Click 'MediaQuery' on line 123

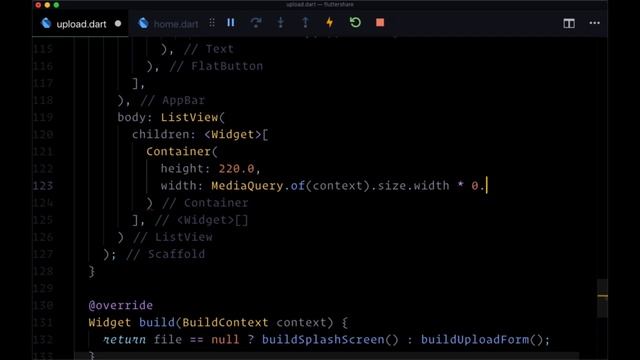click(x=247, y=186)
